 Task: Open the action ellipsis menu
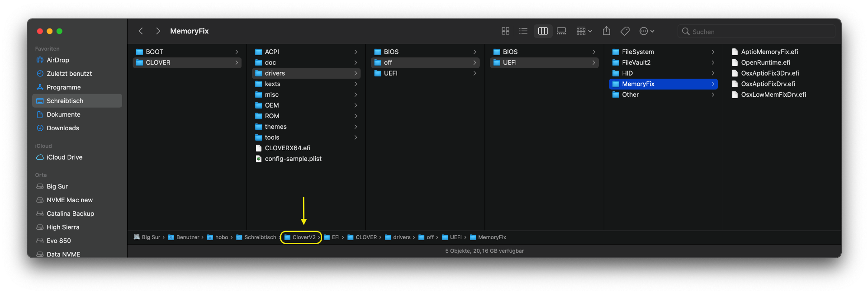[x=647, y=31]
